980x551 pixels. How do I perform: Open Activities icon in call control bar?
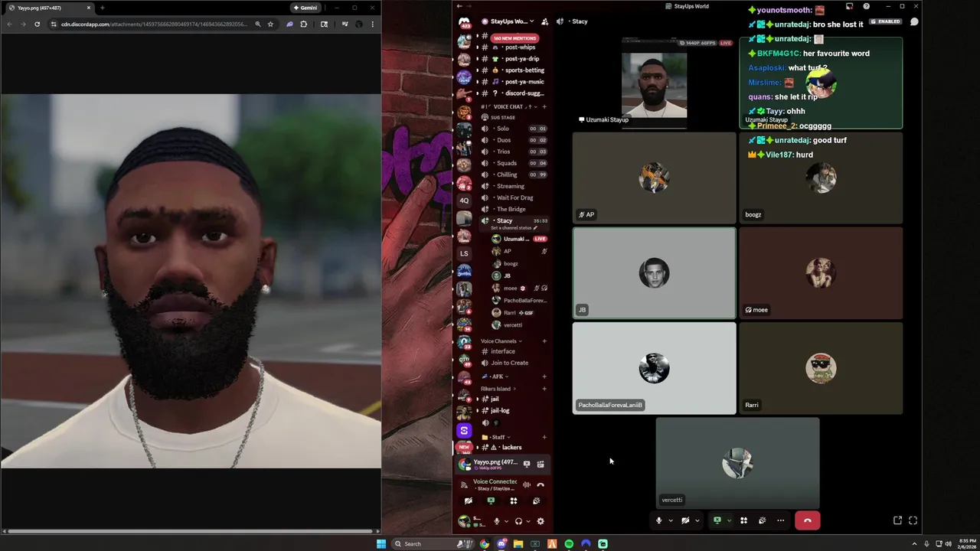[x=743, y=520]
